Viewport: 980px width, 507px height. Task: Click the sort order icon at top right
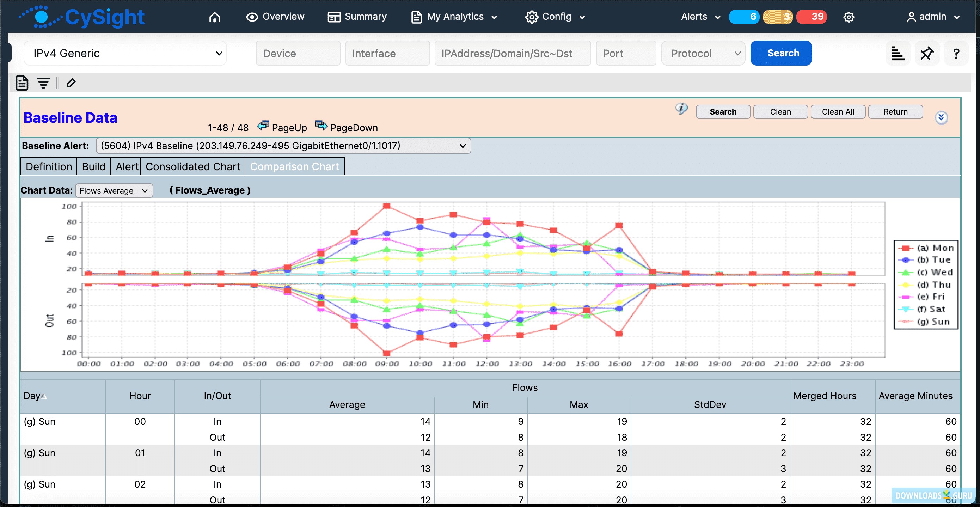pos(898,53)
